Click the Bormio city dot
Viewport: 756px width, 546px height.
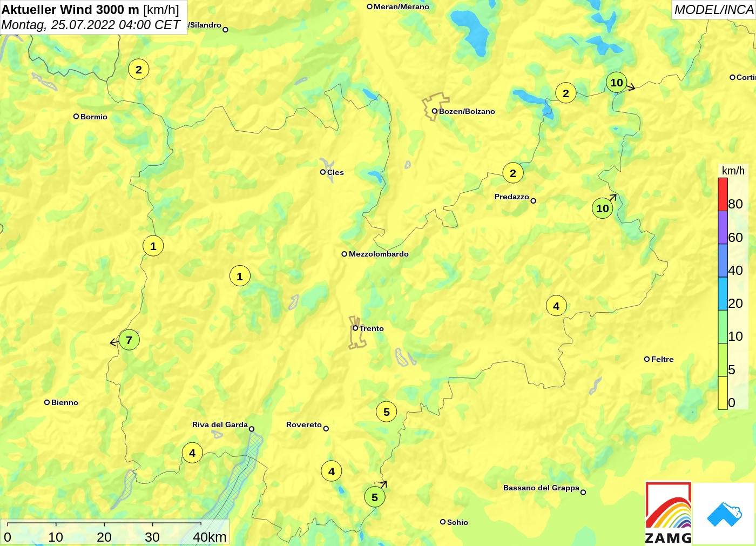pyautogui.click(x=76, y=116)
